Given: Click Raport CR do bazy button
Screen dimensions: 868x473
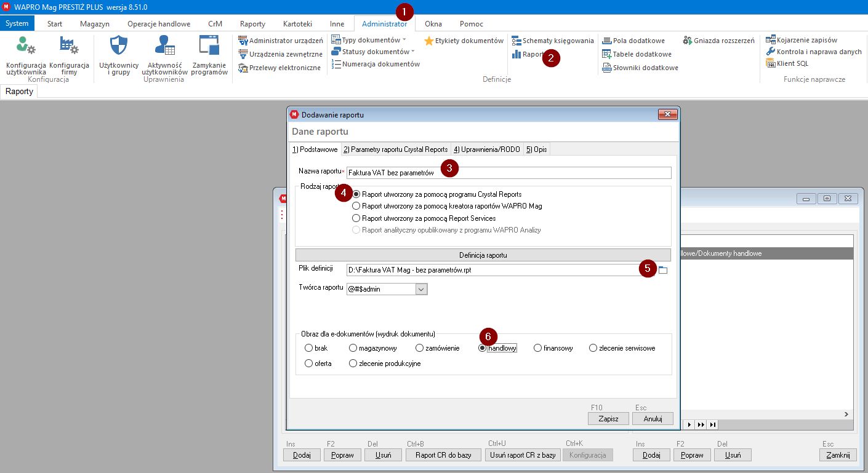Looking at the screenshot, I should pyautogui.click(x=443, y=455).
